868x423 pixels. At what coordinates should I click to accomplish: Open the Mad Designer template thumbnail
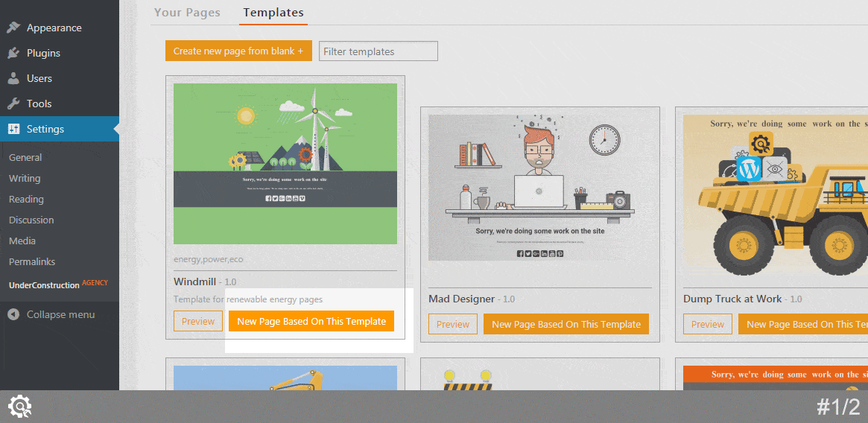coord(540,188)
